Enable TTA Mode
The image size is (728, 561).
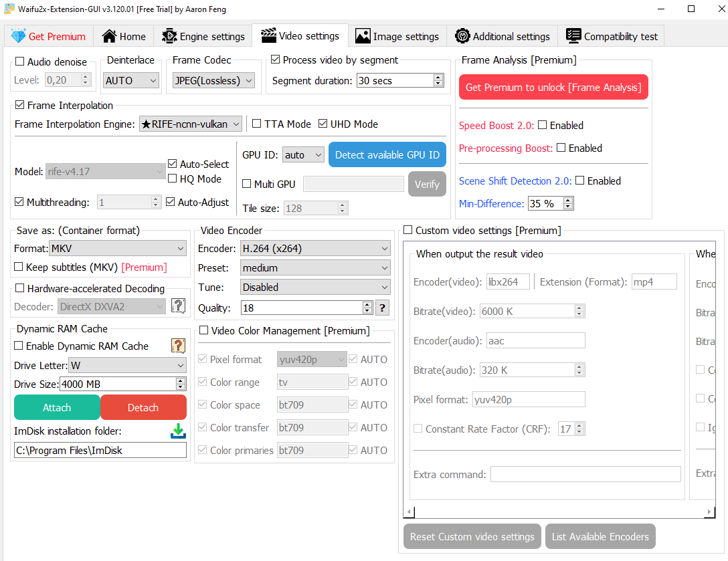coord(257,124)
